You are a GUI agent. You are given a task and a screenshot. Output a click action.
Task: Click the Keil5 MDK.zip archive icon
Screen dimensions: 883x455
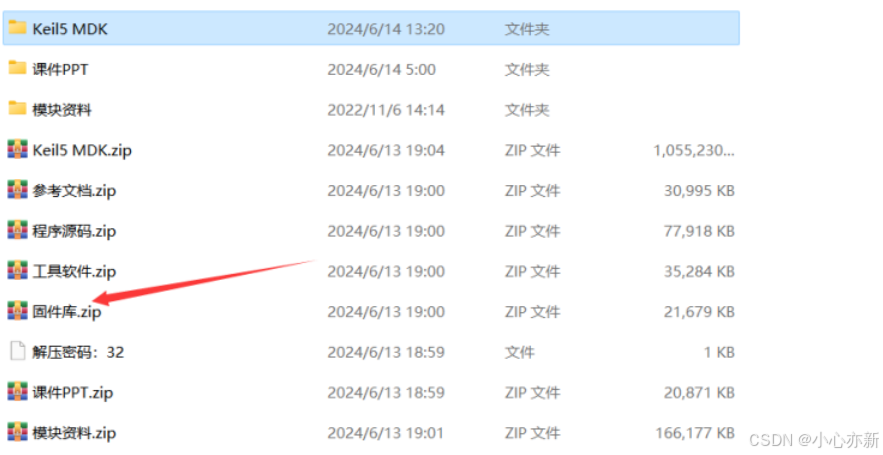[x=17, y=149]
